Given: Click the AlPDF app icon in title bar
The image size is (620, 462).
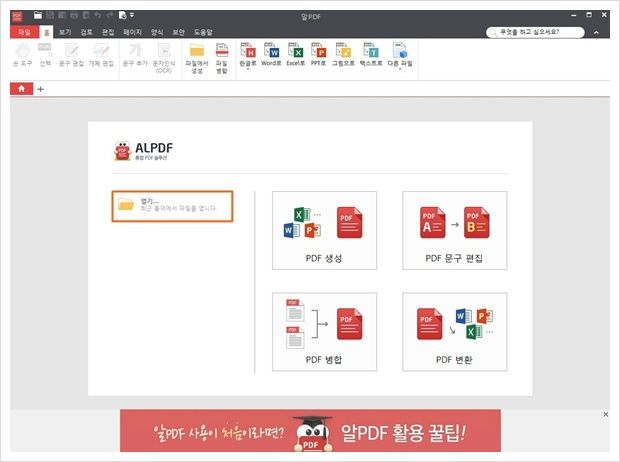Looking at the screenshot, I should point(17,16).
